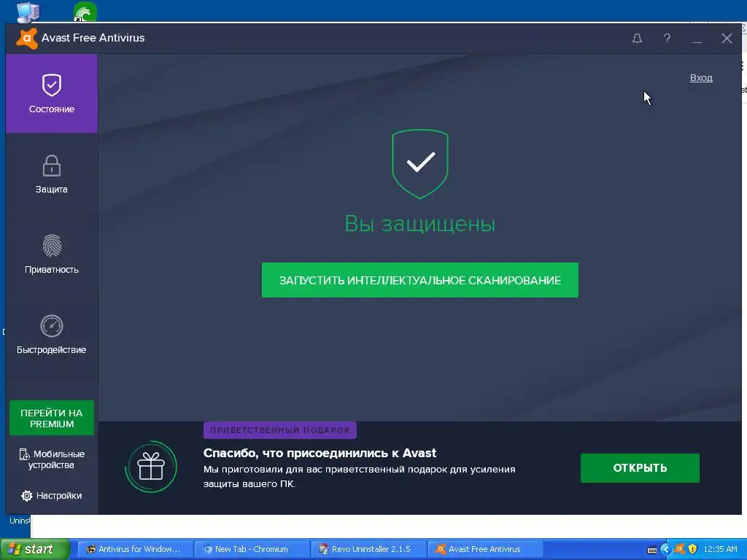Open Мобильные устройства in sidebar
This screenshot has height=560, width=747.
tap(52, 459)
